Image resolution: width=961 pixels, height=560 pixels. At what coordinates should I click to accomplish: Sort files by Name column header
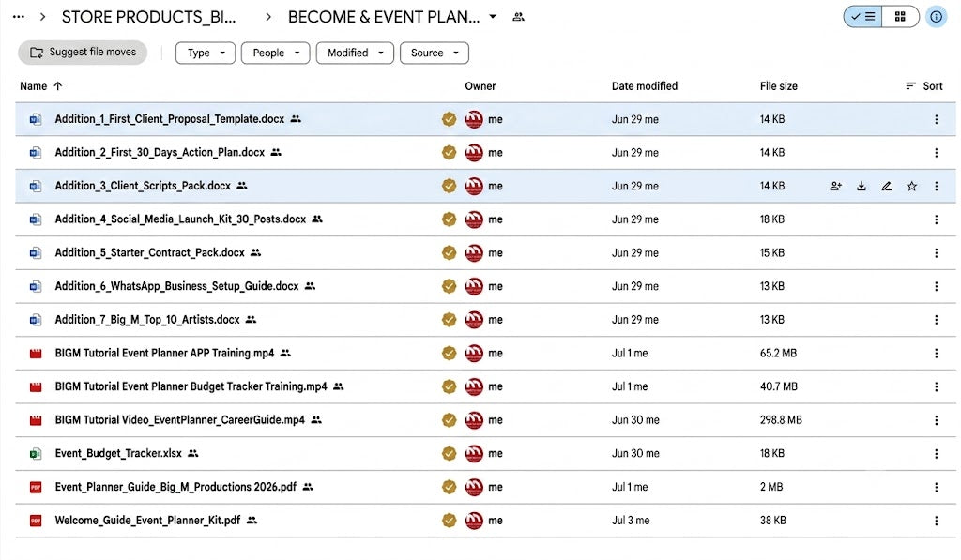coord(33,86)
